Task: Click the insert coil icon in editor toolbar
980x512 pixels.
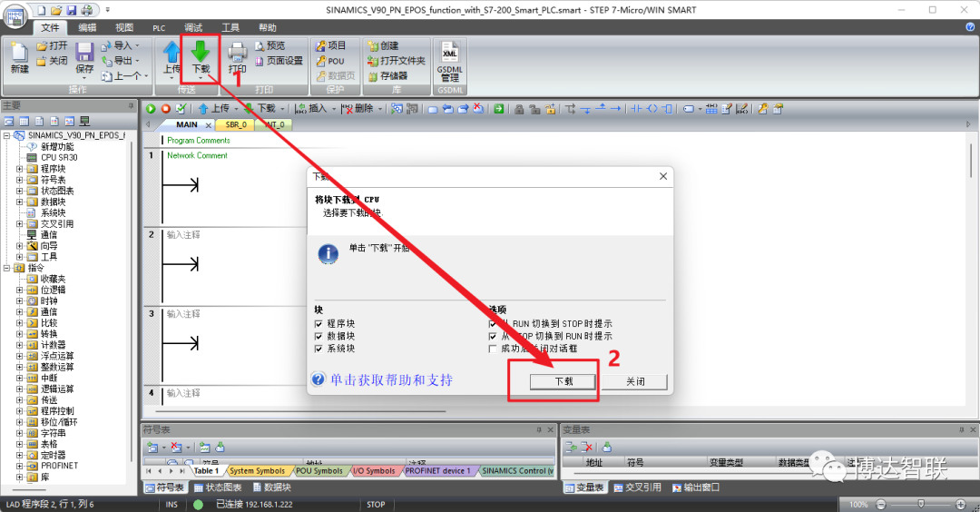Action: pos(652,109)
